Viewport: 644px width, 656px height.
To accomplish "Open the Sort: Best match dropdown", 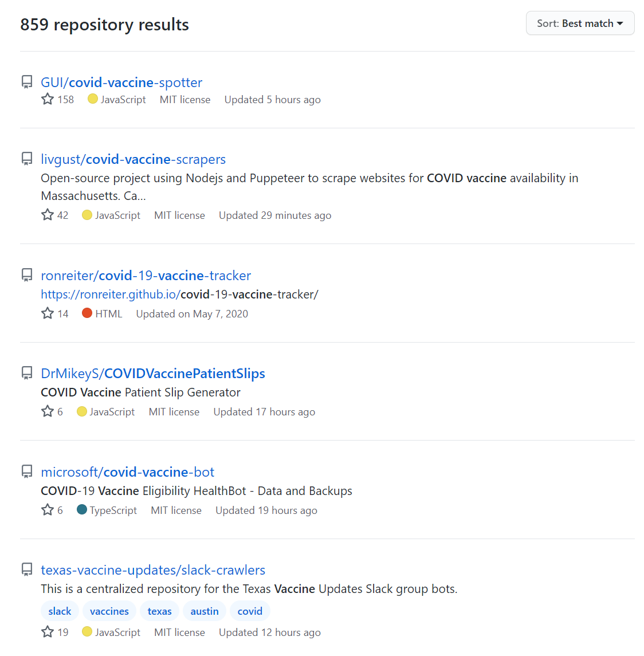I will pyautogui.click(x=580, y=23).
